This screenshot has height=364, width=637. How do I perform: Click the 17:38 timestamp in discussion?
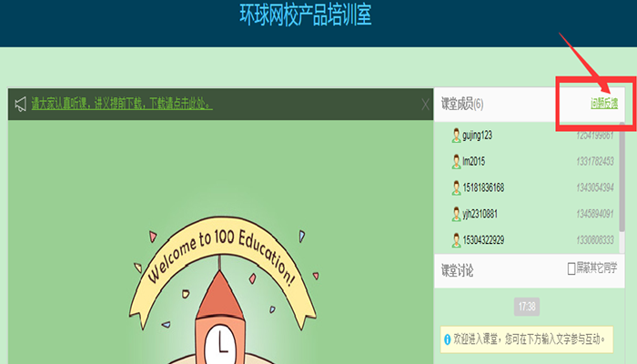click(527, 307)
